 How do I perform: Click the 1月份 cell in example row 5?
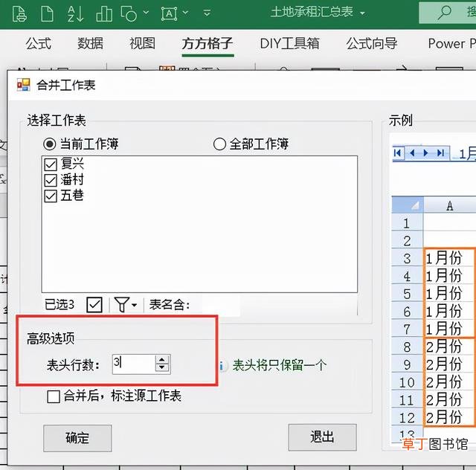pyautogui.click(x=448, y=293)
